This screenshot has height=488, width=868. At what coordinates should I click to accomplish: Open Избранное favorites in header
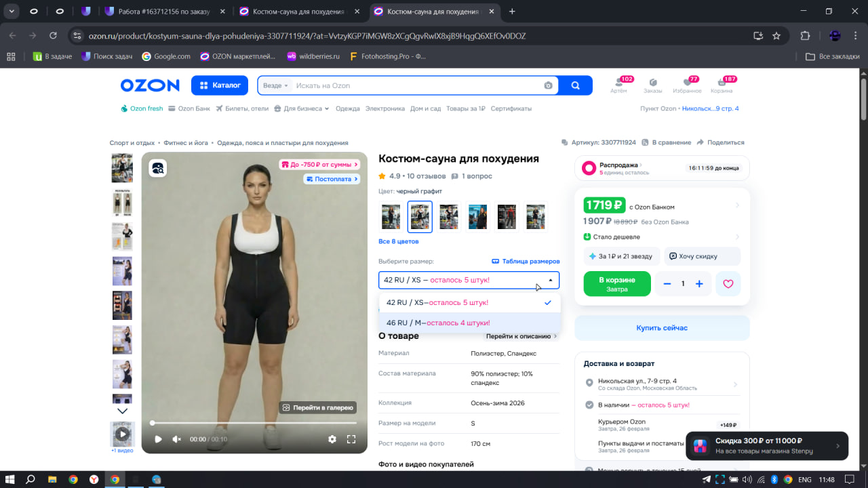click(687, 85)
